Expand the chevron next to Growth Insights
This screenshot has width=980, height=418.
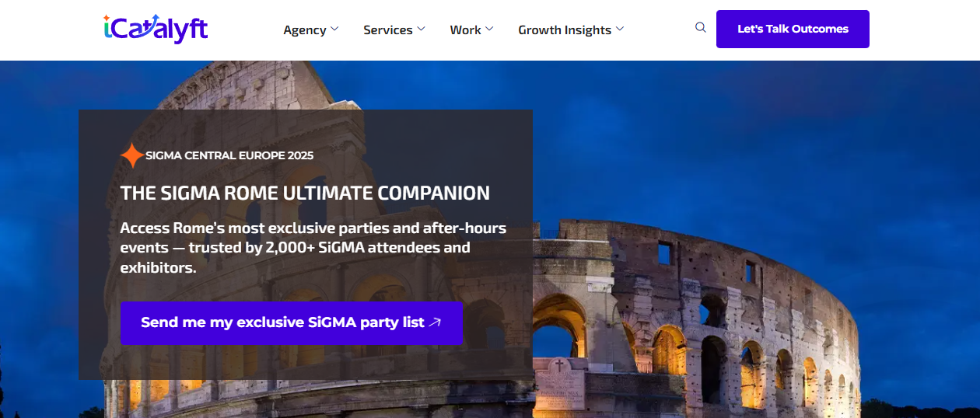coord(620,29)
